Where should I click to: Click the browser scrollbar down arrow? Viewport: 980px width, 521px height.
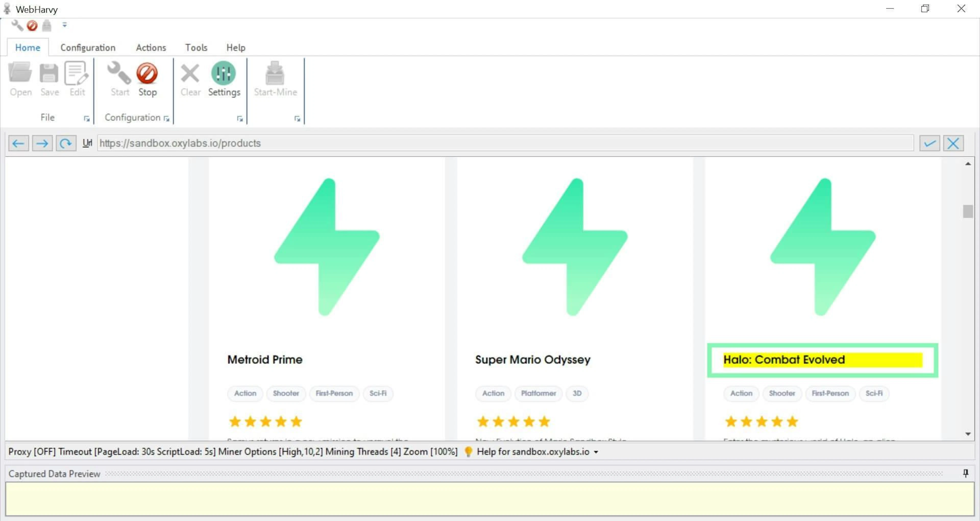(x=968, y=434)
